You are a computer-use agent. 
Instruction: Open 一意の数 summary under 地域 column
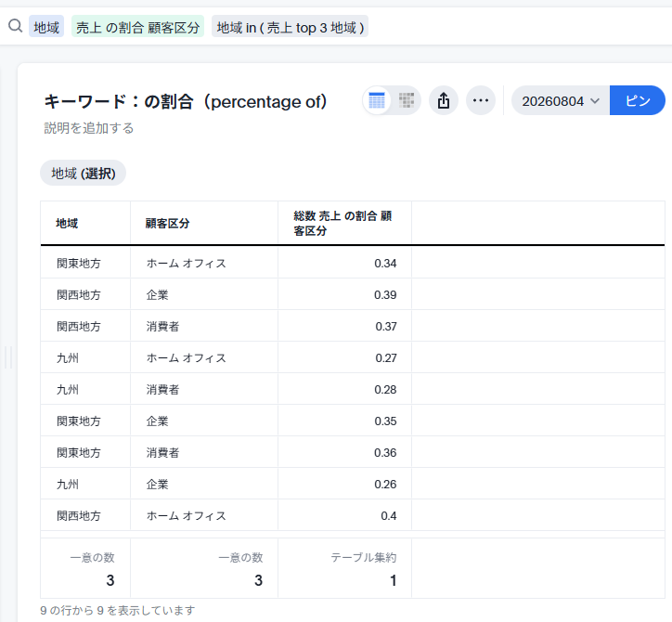tap(85, 568)
